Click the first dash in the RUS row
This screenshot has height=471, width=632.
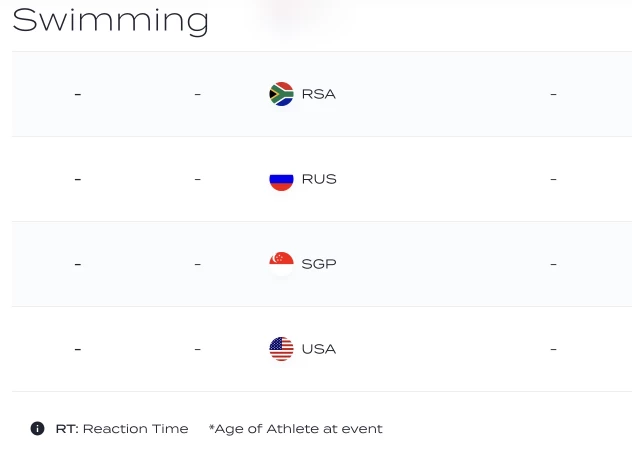point(78,179)
